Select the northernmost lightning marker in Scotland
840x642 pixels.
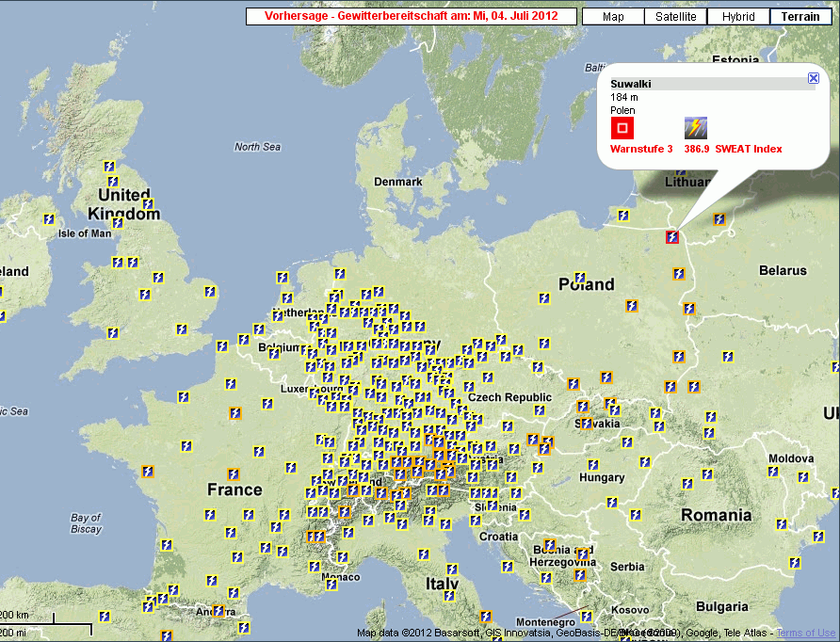click(109, 167)
